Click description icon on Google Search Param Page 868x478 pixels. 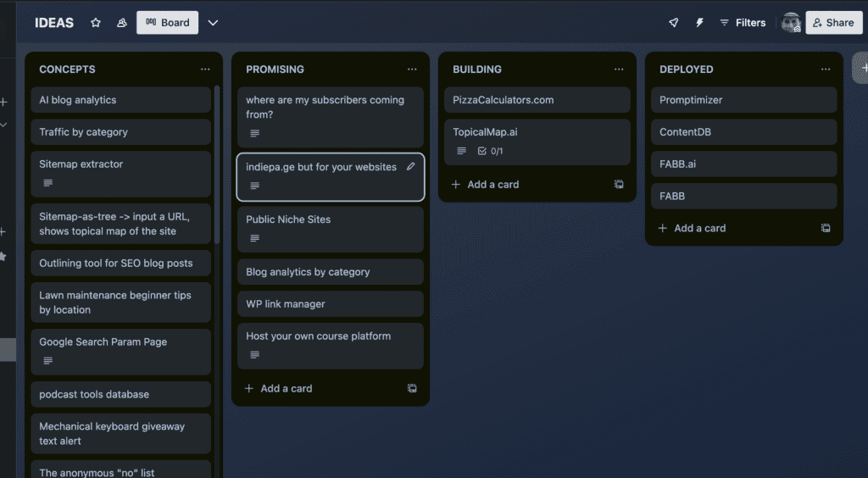(48, 361)
